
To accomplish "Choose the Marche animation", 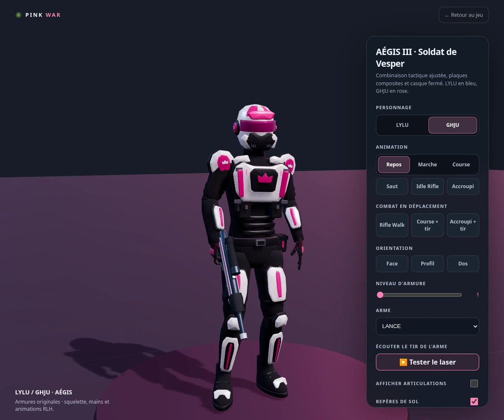I will pyautogui.click(x=428, y=165).
